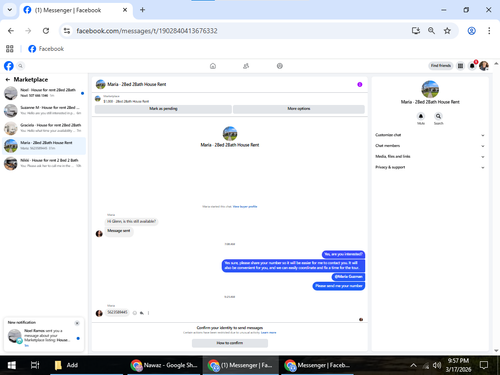Go to the Home icon in Facebook's top navigation
This screenshot has height=375, width=500.
click(x=213, y=66)
